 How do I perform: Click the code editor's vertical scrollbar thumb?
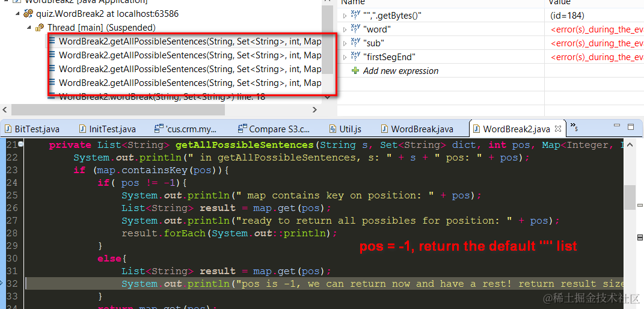[x=629, y=197]
